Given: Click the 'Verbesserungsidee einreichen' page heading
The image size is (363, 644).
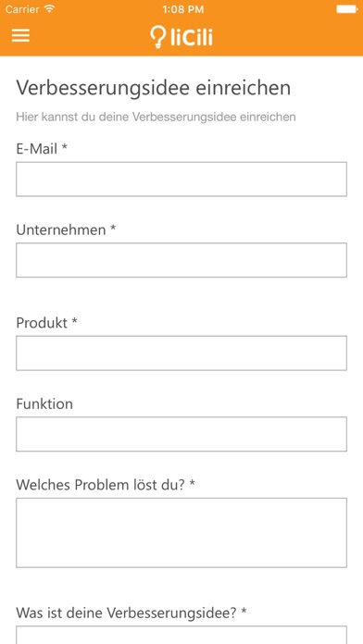Looking at the screenshot, I should (154, 88).
